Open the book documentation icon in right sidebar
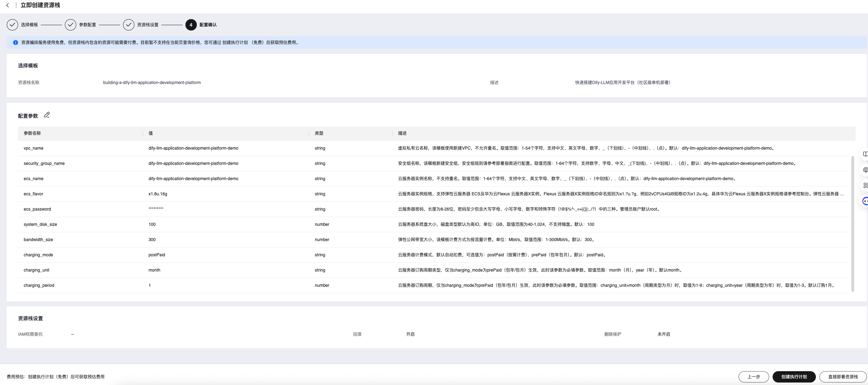Screen dimensions: 868x385 865,154
